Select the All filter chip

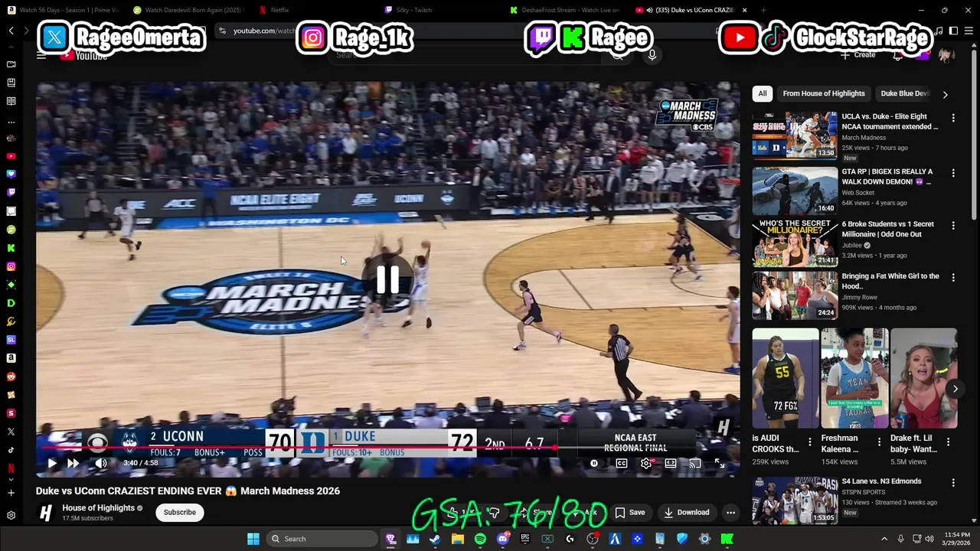[763, 93]
